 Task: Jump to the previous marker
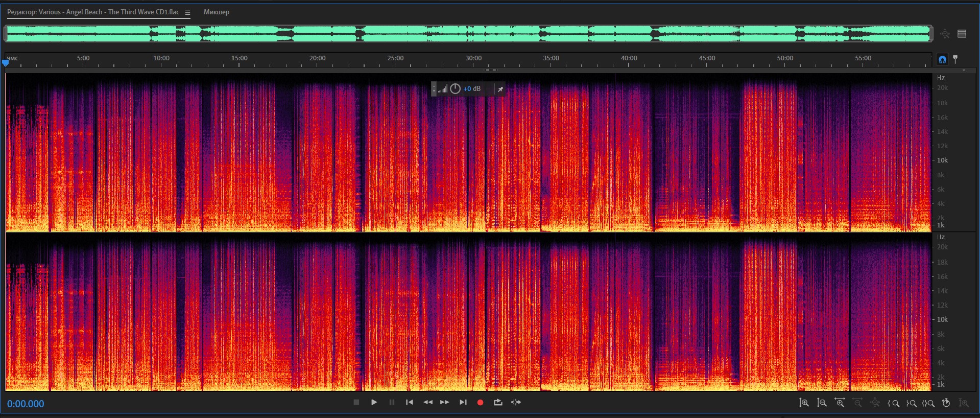click(409, 403)
